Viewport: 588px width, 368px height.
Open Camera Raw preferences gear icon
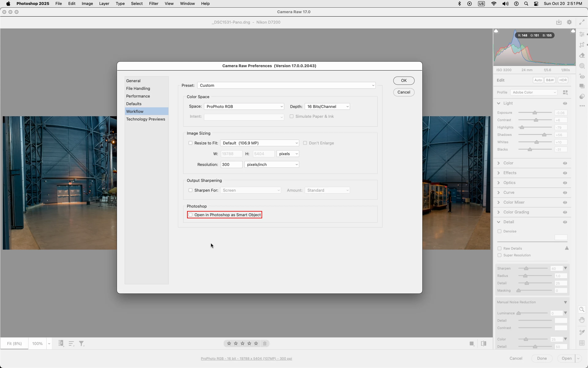click(x=569, y=22)
